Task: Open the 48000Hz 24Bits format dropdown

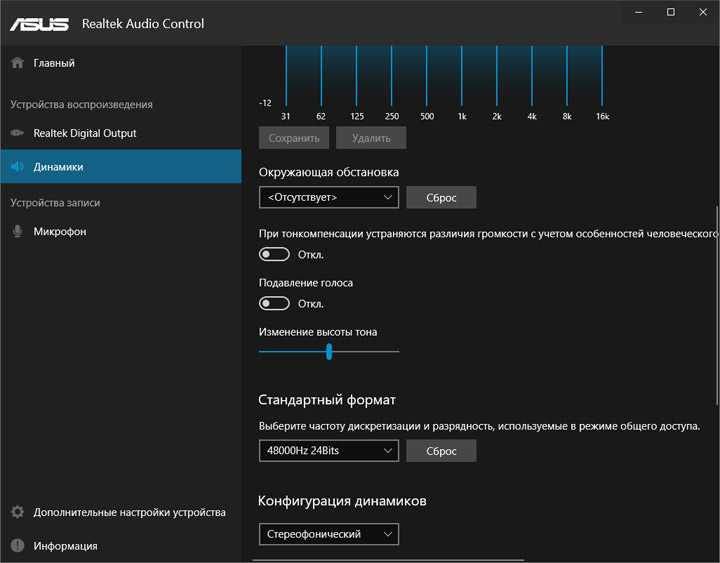Action: tap(329, 450)
